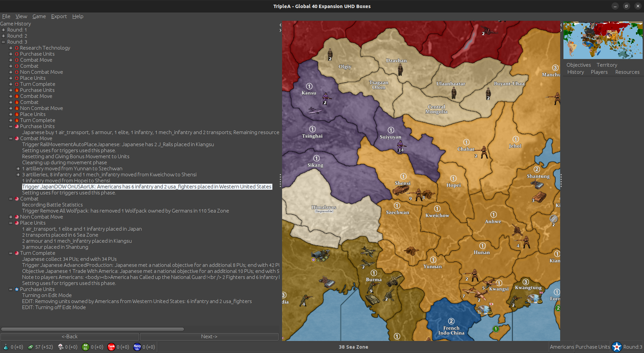Select 'Recording Battle Statistics' history entry

coord(52,205)
